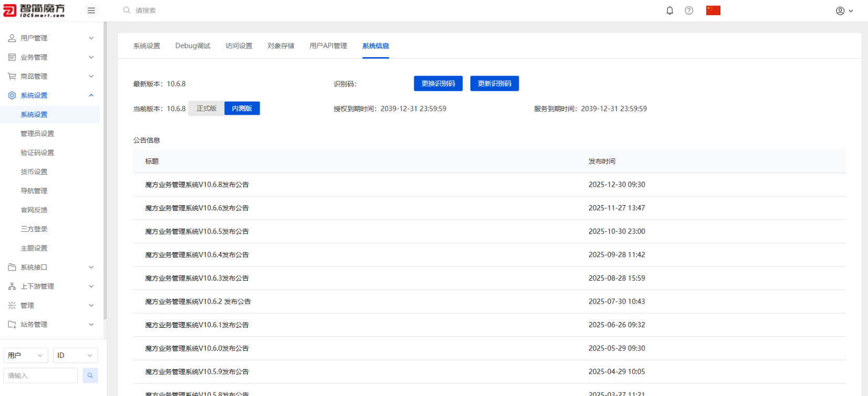Open the user account avatar menu
The image size is (868, 396).
pyautogui.click(x=844, y=10)
